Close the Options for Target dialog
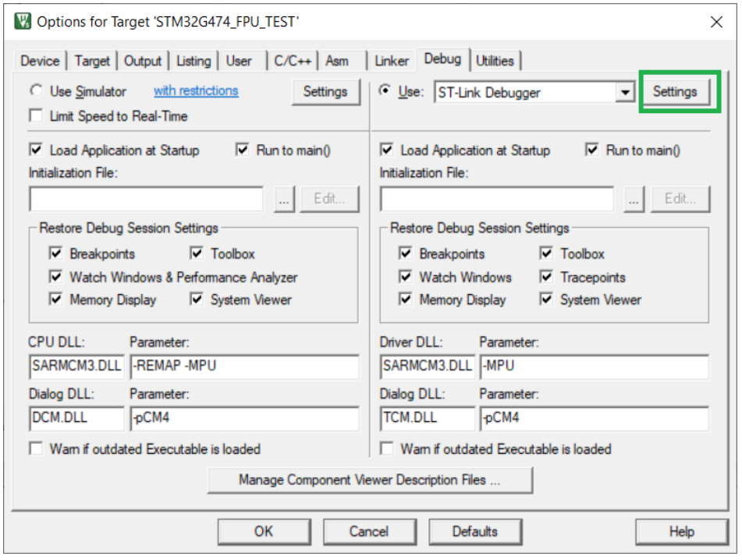Image resolution: width=742 pixels, height=560 pixels. [716, 22]
